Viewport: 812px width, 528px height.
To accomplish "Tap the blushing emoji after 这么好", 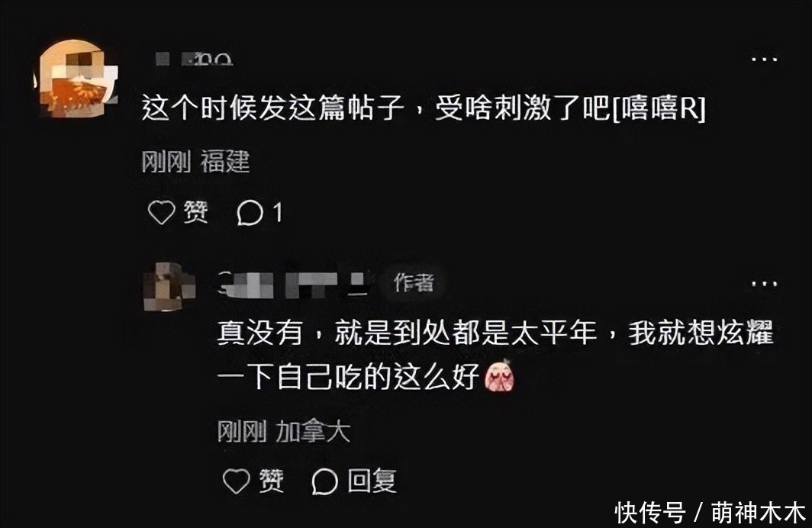I will pyautogui.click(x=499, y=376).
